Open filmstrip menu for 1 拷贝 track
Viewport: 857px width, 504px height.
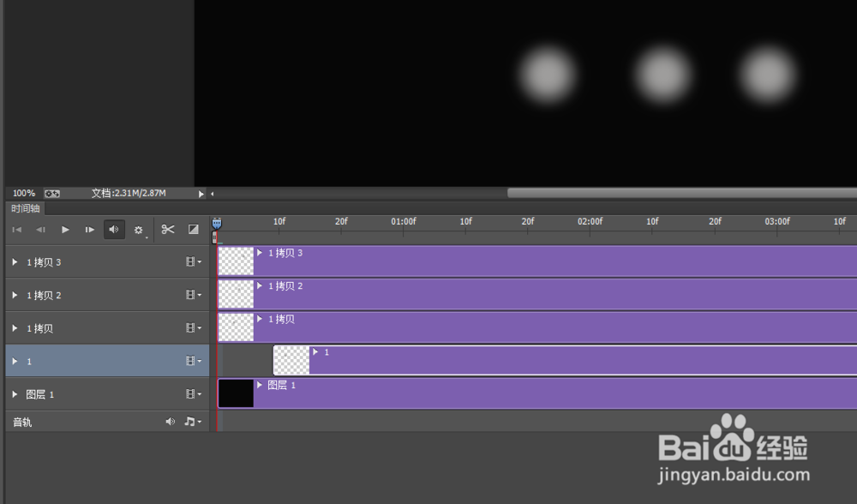coord(193,327)
